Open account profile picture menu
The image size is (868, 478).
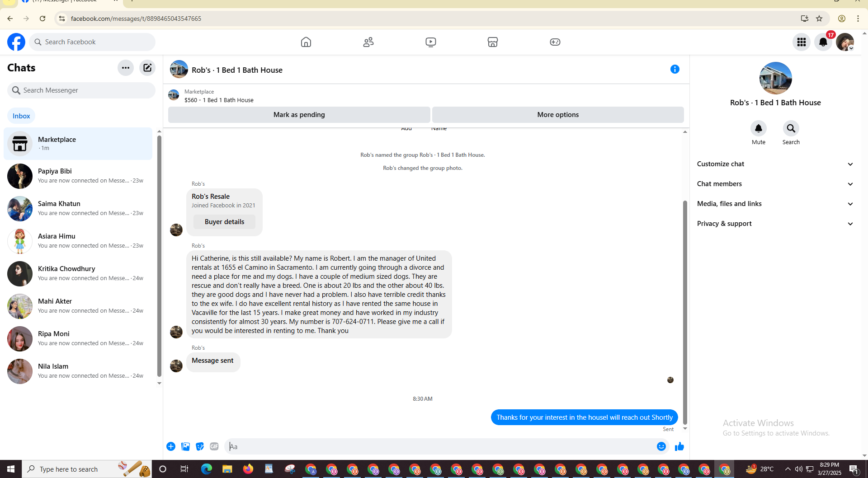tap(845, 42)
